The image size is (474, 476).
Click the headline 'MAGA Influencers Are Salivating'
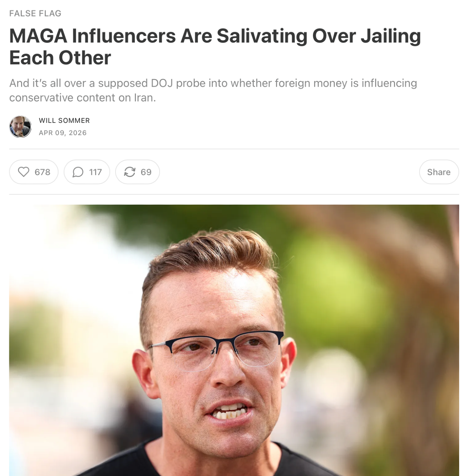click(158, 36)
